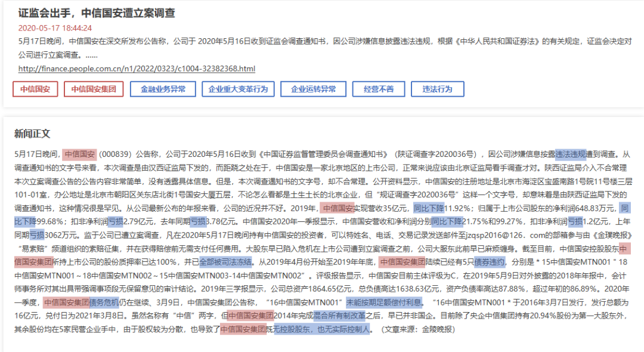Image resolution: width=644 pixels, height=352 pixels.
Task: Click the 新闻正文 section heading
Action: (32, 134)
